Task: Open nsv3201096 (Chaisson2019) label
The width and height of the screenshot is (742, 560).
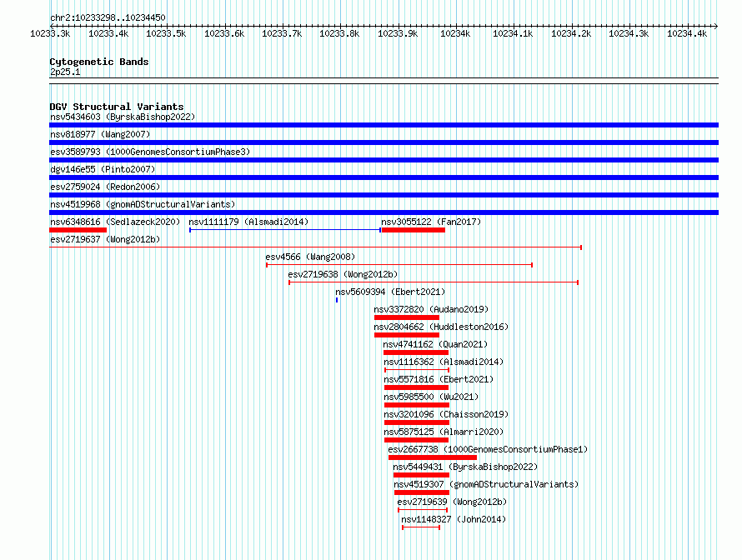Action: [446, 414]
